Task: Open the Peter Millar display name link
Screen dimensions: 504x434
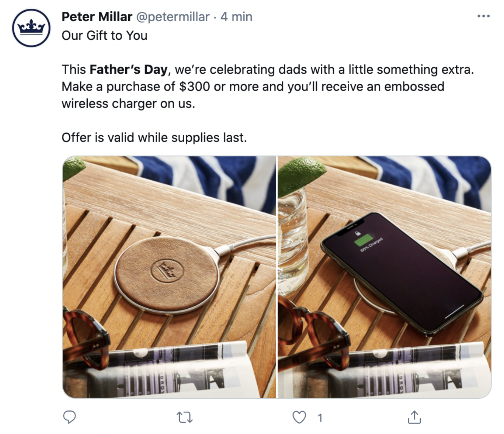Action: click(x=97, y=17)
